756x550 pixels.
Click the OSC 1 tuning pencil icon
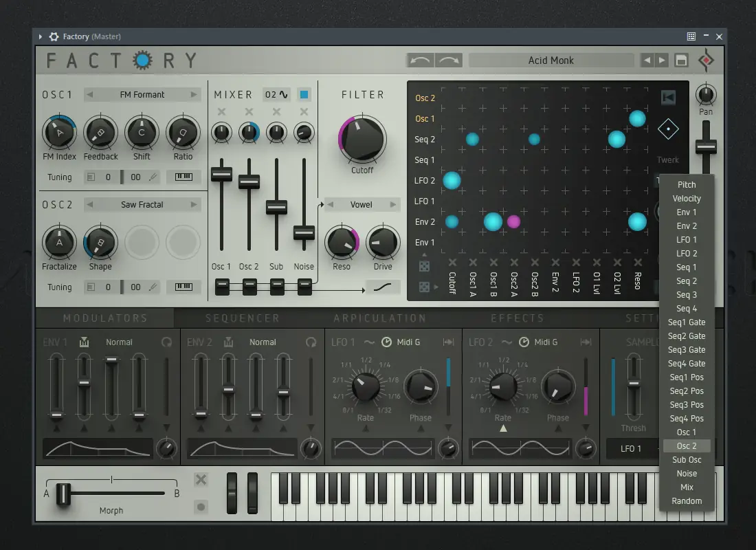tap(153, 177)
